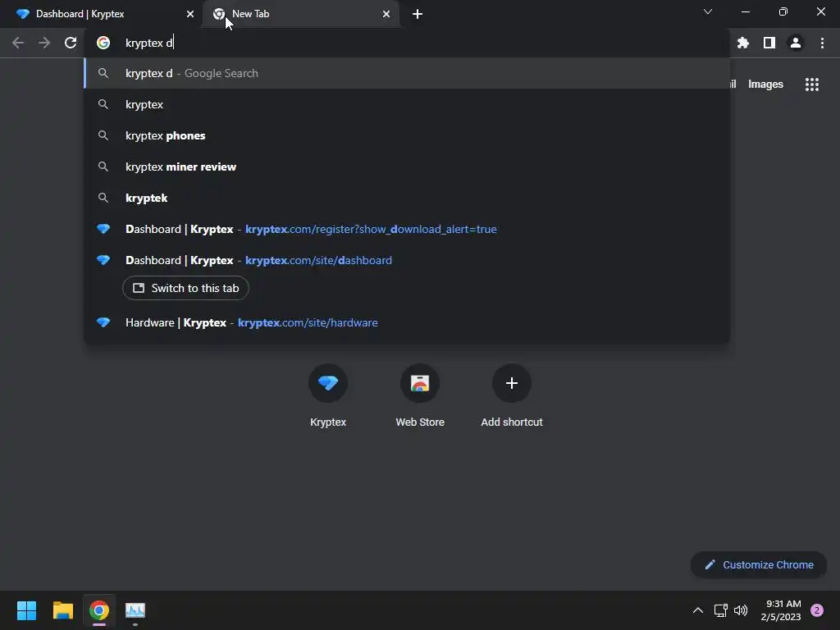Click 'Switch to this tab' button
The width and height of the screenshot is (840, 630).
(x=185, y=288)
